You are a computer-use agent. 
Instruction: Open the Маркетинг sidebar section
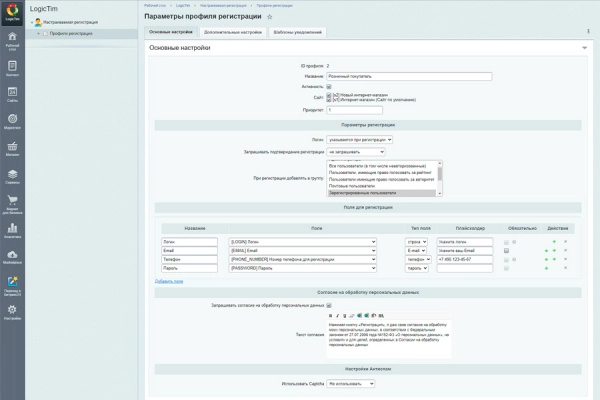click(12, 121)
